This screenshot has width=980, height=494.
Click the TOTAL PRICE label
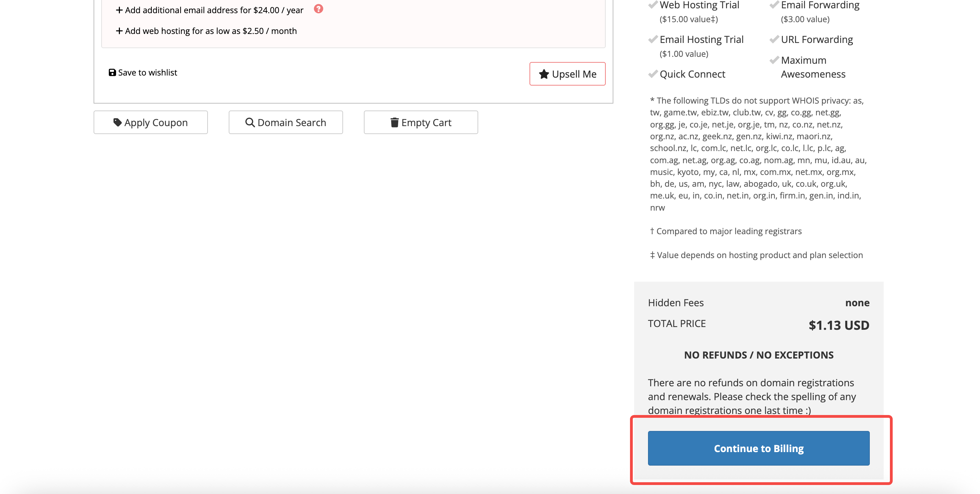[676, 324]
